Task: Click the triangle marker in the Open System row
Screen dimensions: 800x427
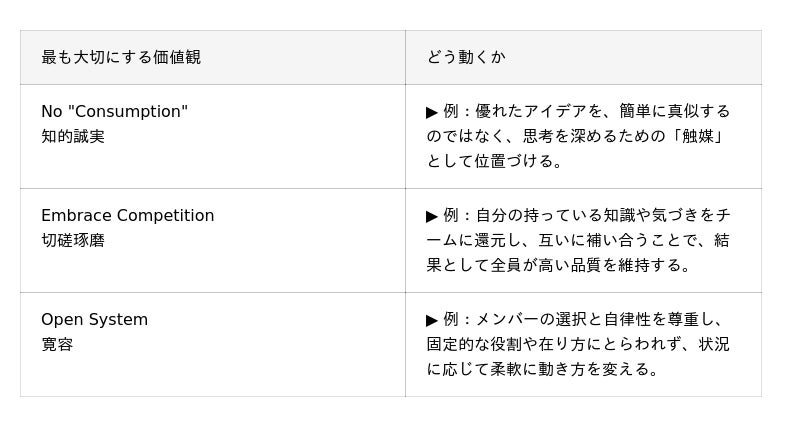Action: (432, 320)
